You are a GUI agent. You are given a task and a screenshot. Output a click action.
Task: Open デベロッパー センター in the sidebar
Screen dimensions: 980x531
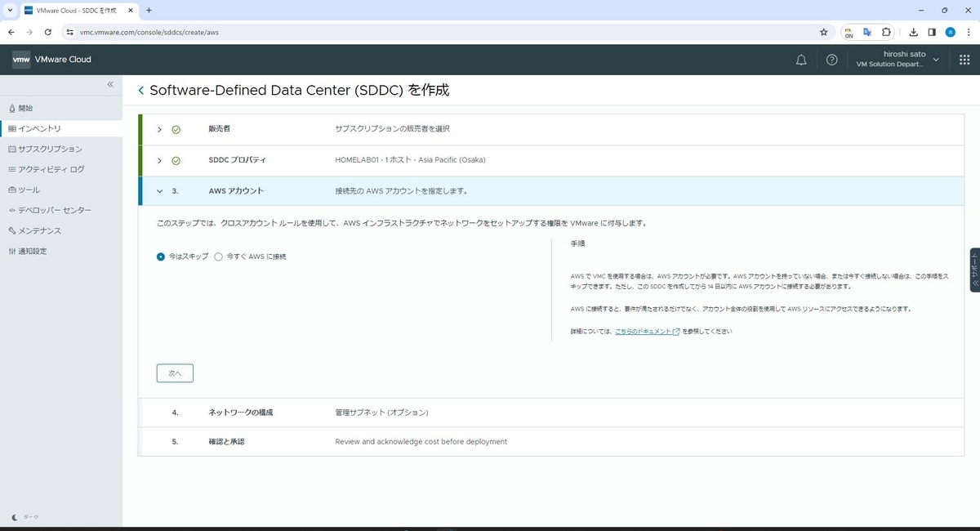[61, 210]
